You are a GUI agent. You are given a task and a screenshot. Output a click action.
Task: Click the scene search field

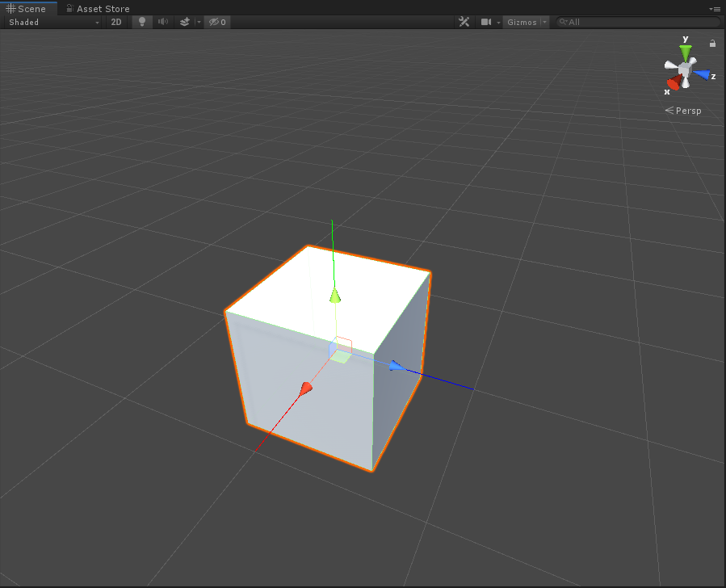(x=639, y=22)
